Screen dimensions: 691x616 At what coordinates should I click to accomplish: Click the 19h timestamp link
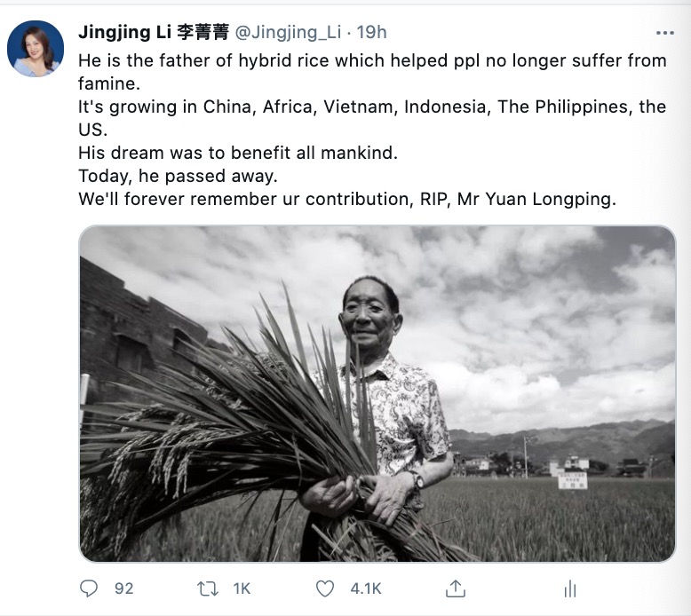pos(371,32)
